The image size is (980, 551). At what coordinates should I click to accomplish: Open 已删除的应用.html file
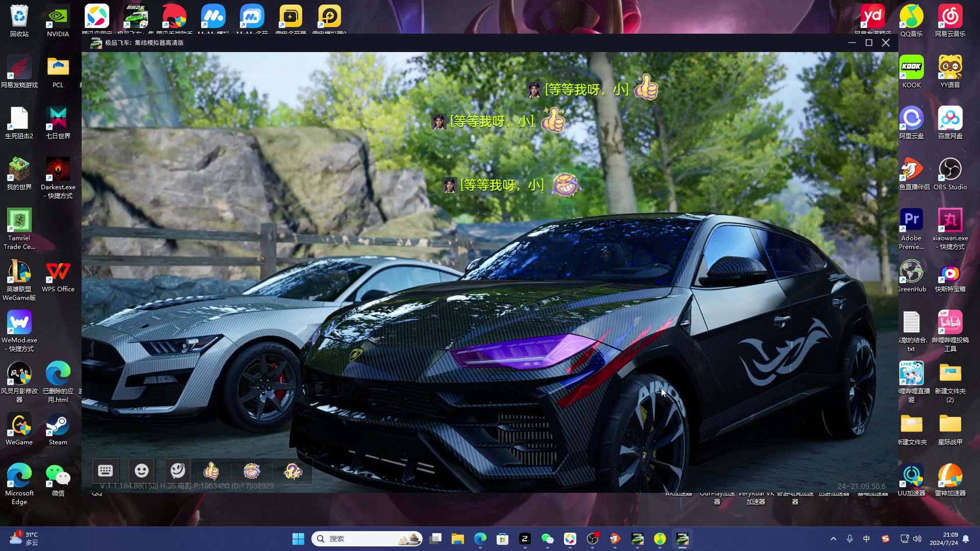(58, 382)
